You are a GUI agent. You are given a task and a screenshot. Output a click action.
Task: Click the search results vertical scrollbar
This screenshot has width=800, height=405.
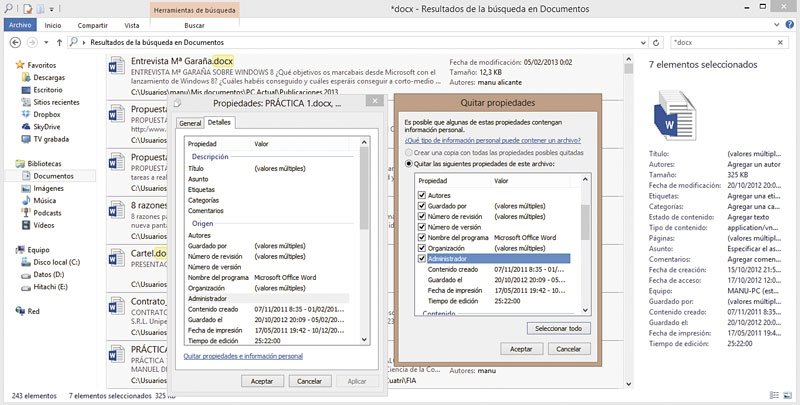628,222
